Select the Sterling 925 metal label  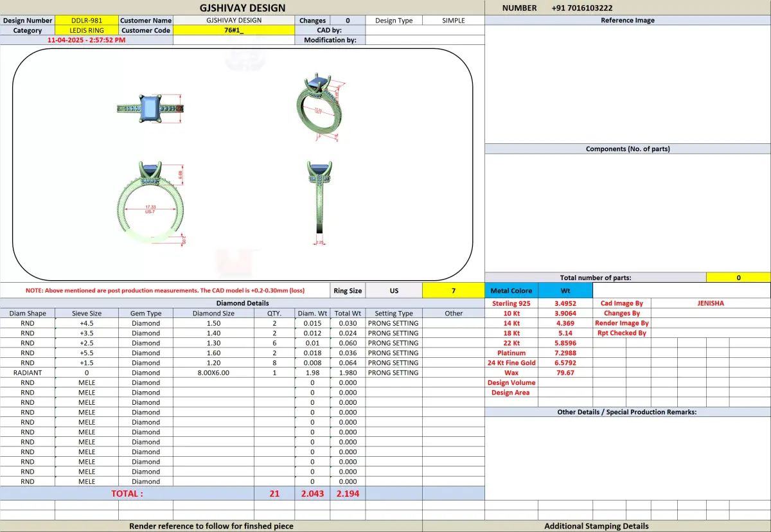[511, 303]
